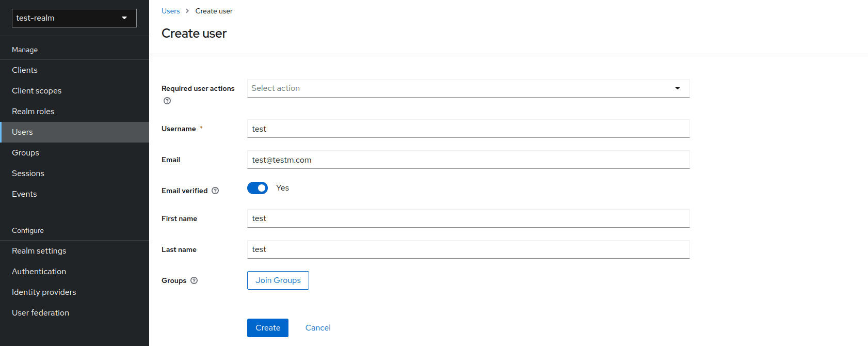The image size is (868, 346).
Task: Open Realm settings in the sidebar
Action: tap(39, 251)
